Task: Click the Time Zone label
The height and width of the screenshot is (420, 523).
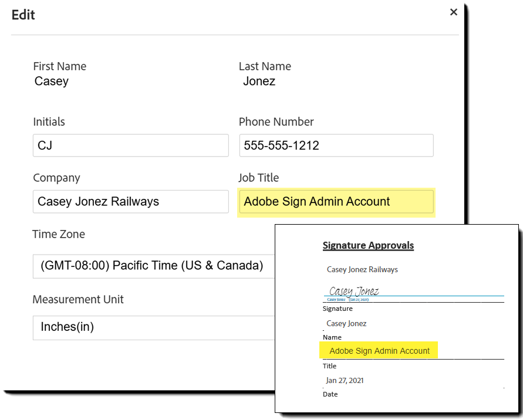Action: pos(59,234)
